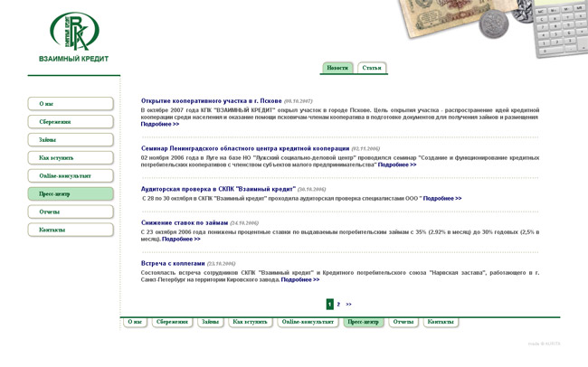Open the Встреча с коллегами headline
Screen dimensions: 588x367
(173, 263)
